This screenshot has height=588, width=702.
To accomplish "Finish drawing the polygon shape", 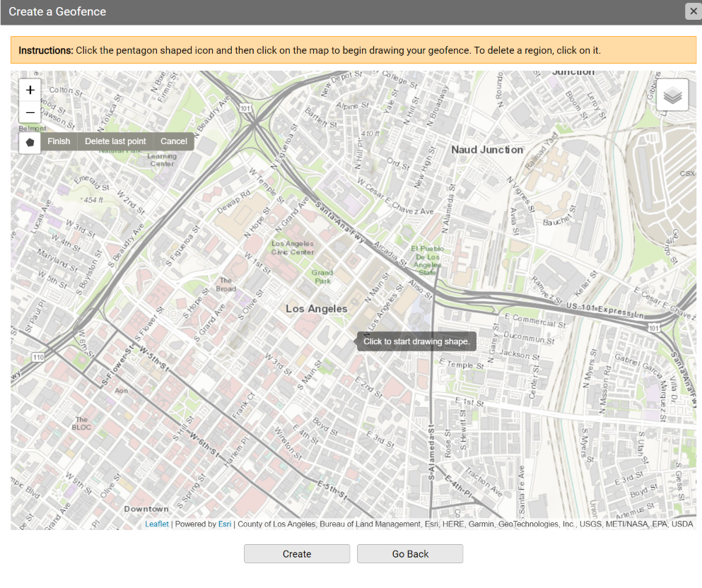I will tap(59, 141).
